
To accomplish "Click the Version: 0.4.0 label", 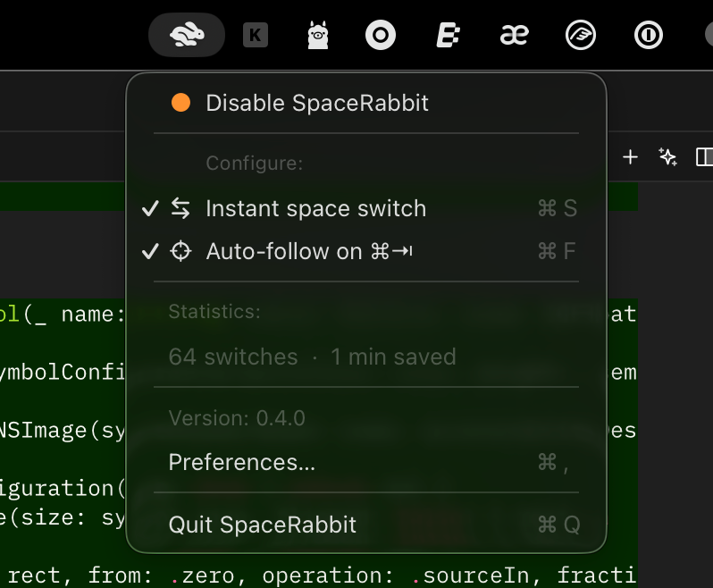I will pos(237,418).
